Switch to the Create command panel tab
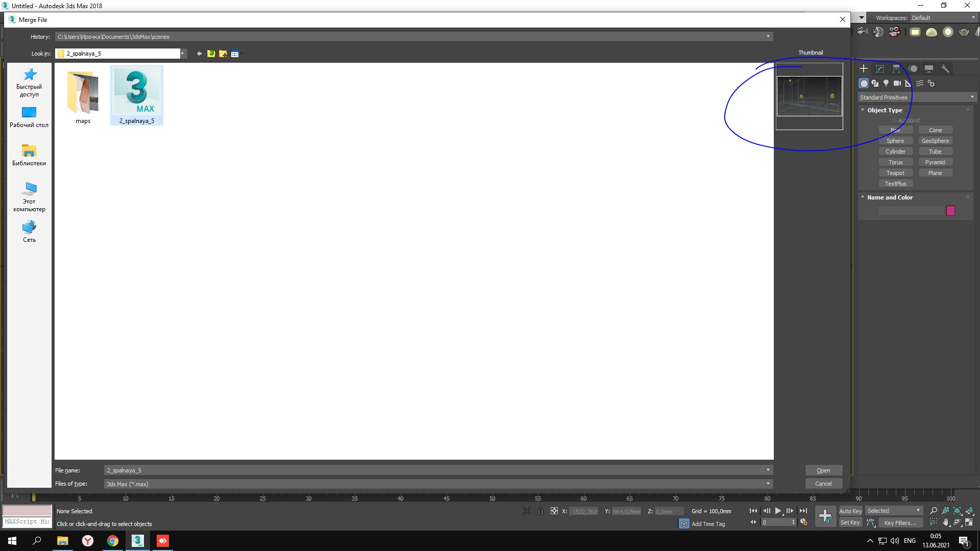 (864, 68)
